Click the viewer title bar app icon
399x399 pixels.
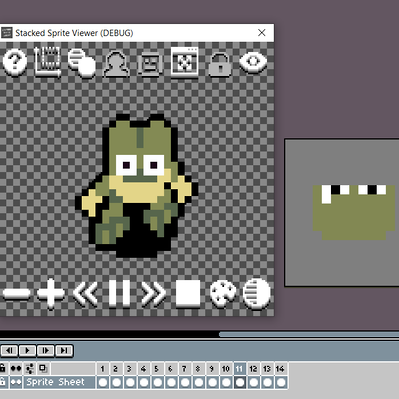(6, 33)
